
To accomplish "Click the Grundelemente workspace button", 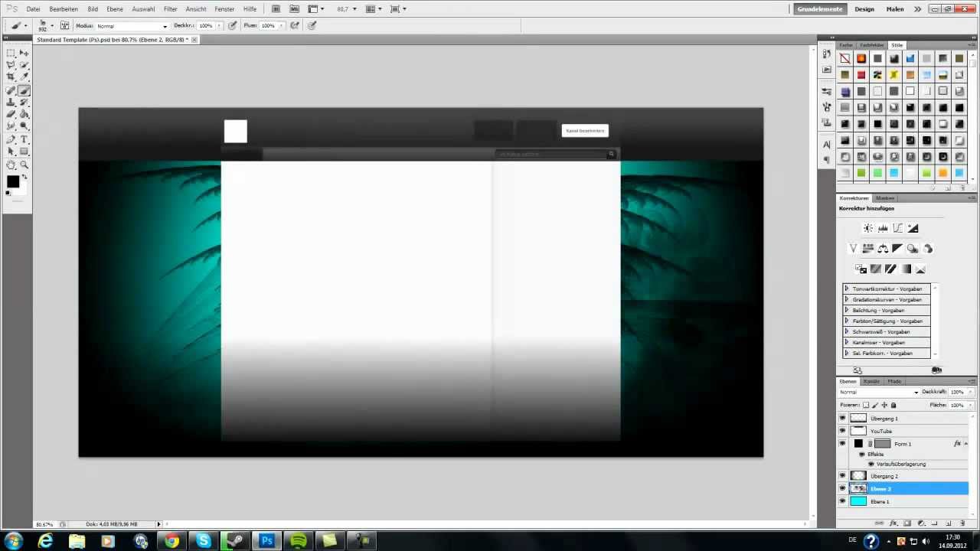I will (819, 9).
